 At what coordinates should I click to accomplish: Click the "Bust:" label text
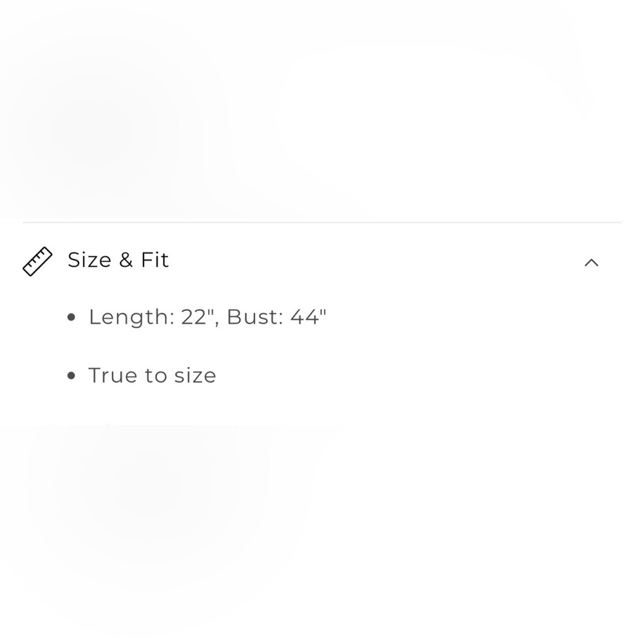[255, 317]
